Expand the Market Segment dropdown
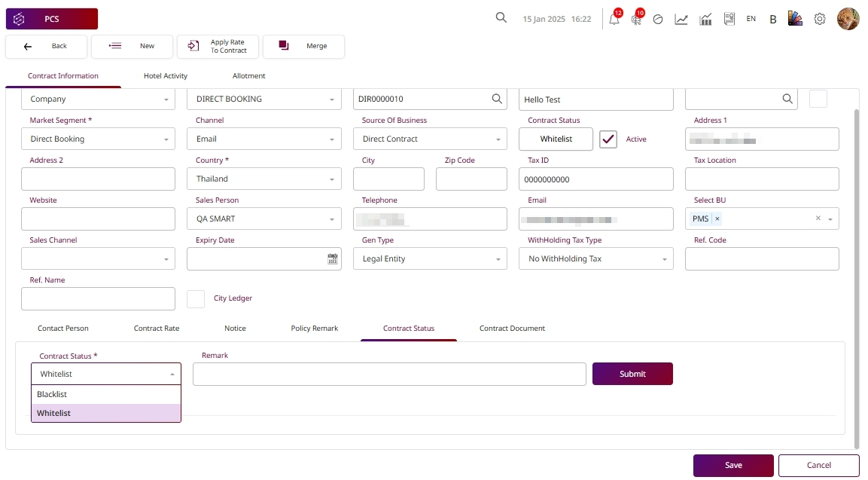The image size is (868, 480). coord(98,139)
